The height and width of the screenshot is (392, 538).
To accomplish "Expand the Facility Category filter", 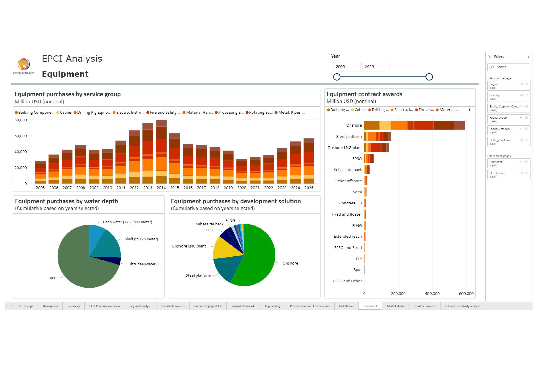I will [x=521, y=129].
